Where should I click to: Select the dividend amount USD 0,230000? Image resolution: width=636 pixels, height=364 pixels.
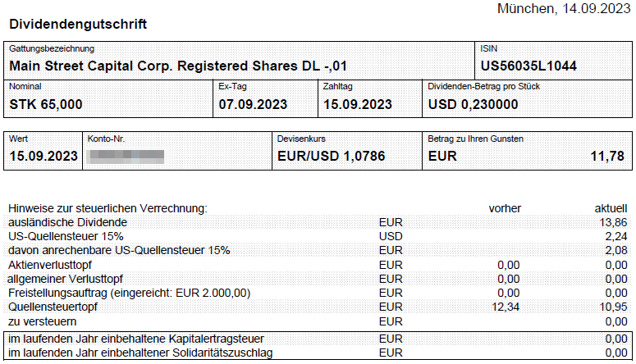(473, 105)
